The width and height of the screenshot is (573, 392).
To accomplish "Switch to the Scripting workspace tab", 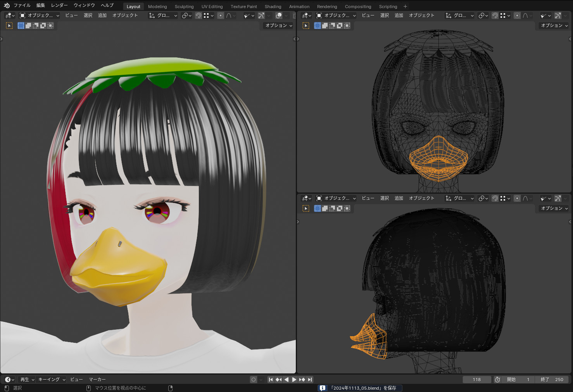I will 388,6.
